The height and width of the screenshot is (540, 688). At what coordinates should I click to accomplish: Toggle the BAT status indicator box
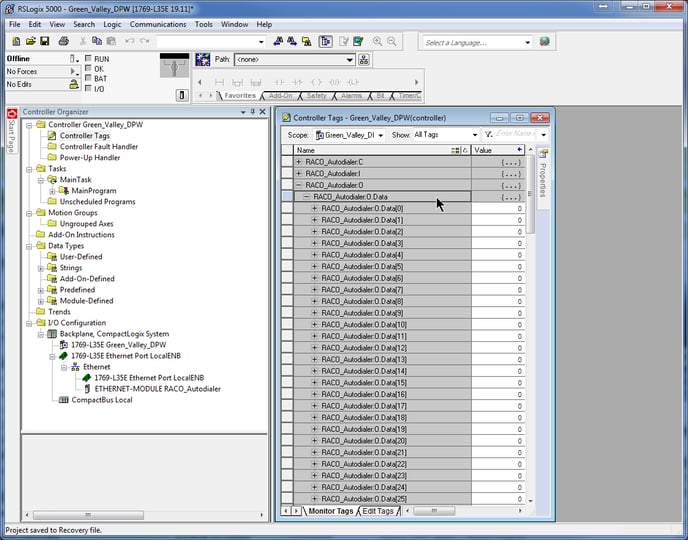pos(89,79)
